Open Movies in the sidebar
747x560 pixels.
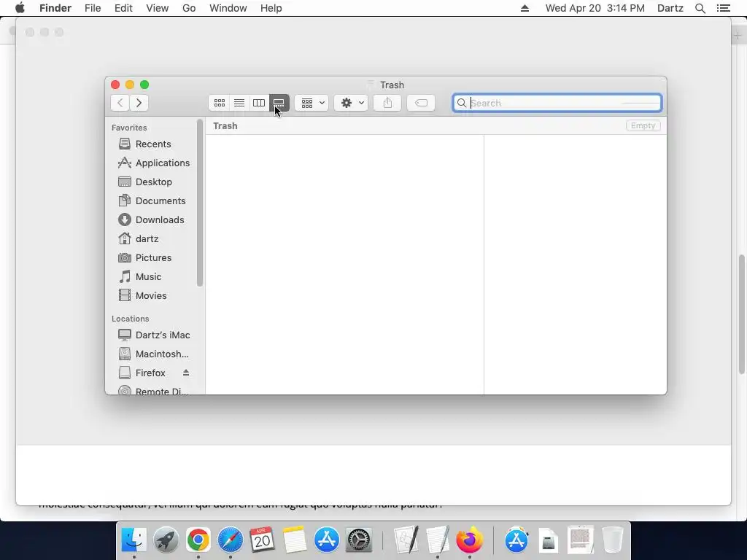pos(152,296)
